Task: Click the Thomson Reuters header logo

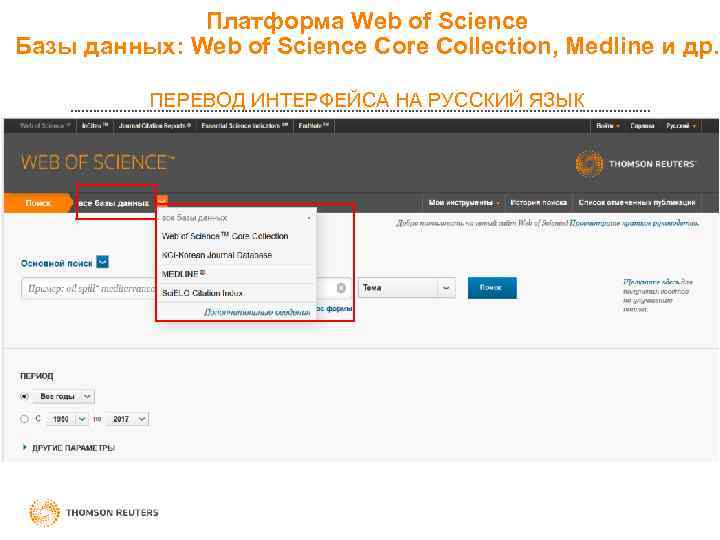Action: 636,163
